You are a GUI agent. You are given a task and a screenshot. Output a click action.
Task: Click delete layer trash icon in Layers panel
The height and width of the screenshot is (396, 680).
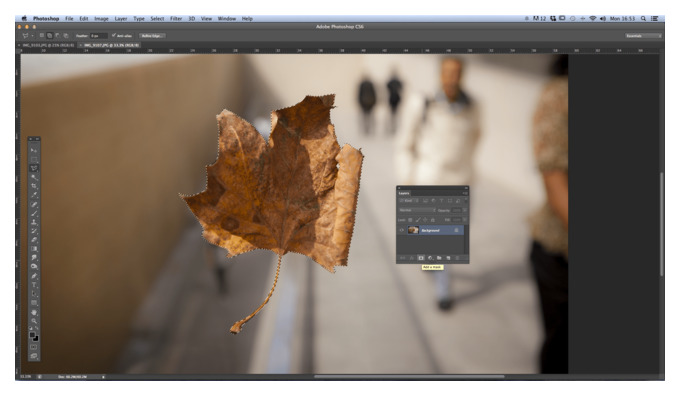[x=457, y=258]
